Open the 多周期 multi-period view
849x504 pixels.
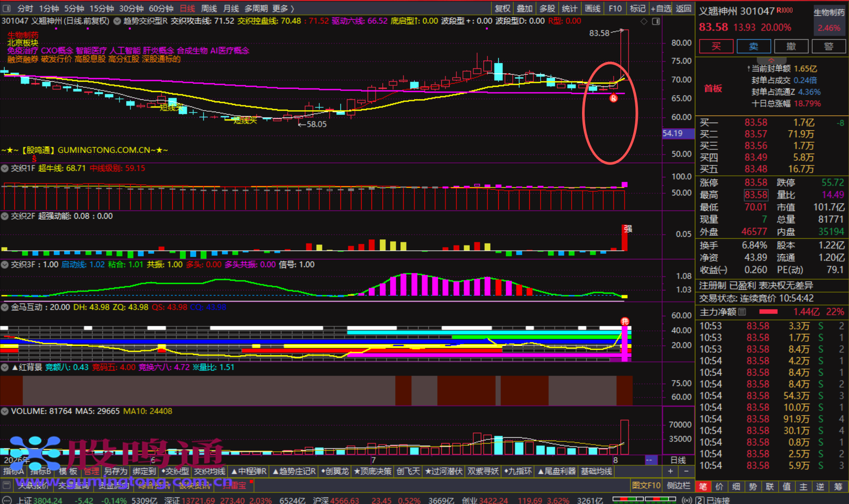click(x=256, y=8)
